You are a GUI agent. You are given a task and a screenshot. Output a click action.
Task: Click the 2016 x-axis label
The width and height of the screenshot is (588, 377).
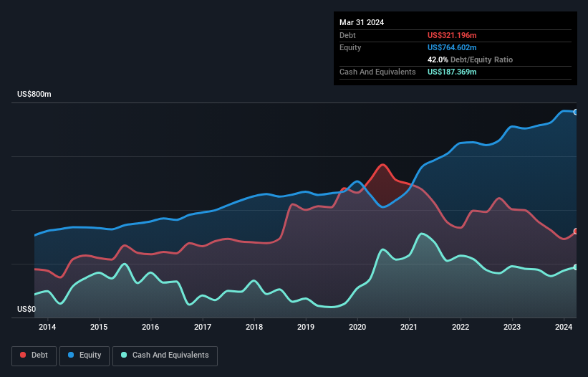[150, 327]
